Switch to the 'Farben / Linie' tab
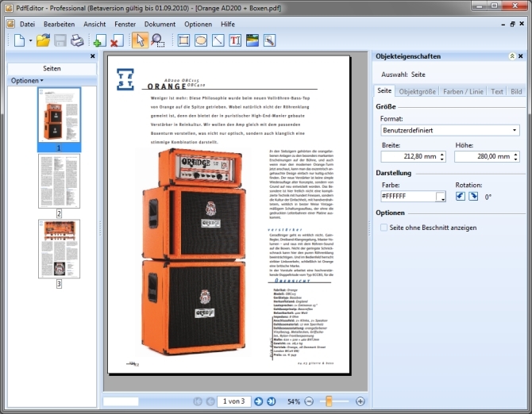Image resolution: width=532 pixels, height=414 pixels. 462,91
